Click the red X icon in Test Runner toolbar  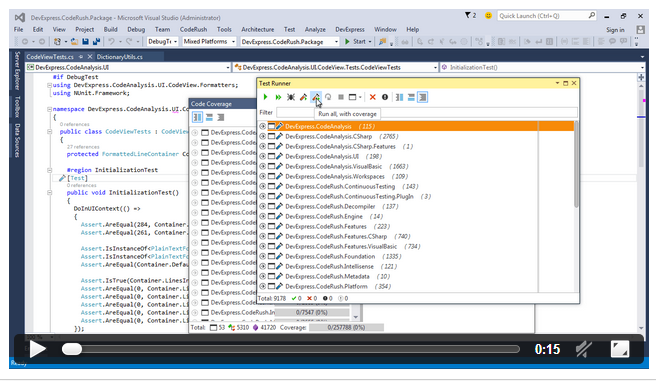[x=372, y=97]
